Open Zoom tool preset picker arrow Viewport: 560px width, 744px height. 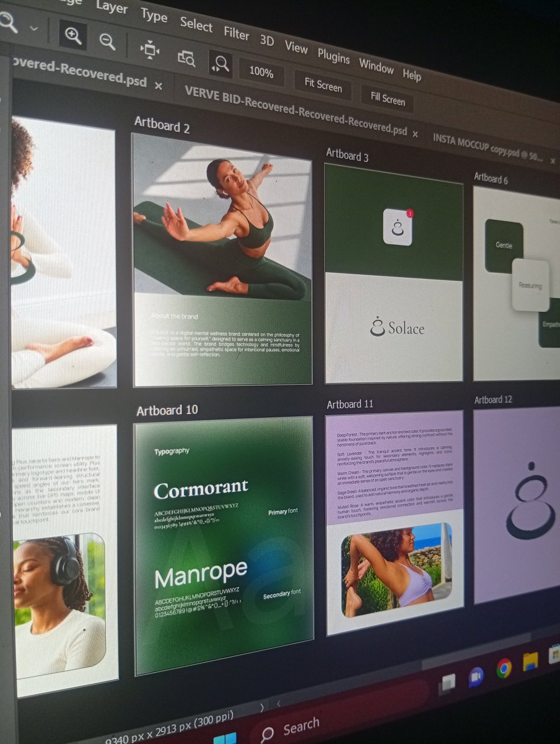[x=33, y=28]
